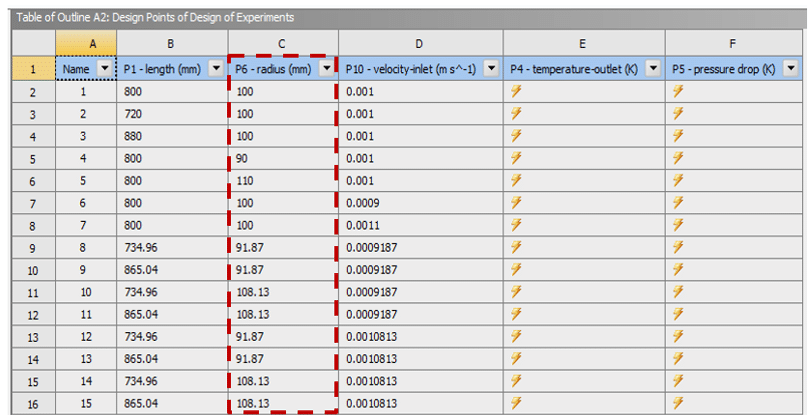Select column header B

pos(172,44)
